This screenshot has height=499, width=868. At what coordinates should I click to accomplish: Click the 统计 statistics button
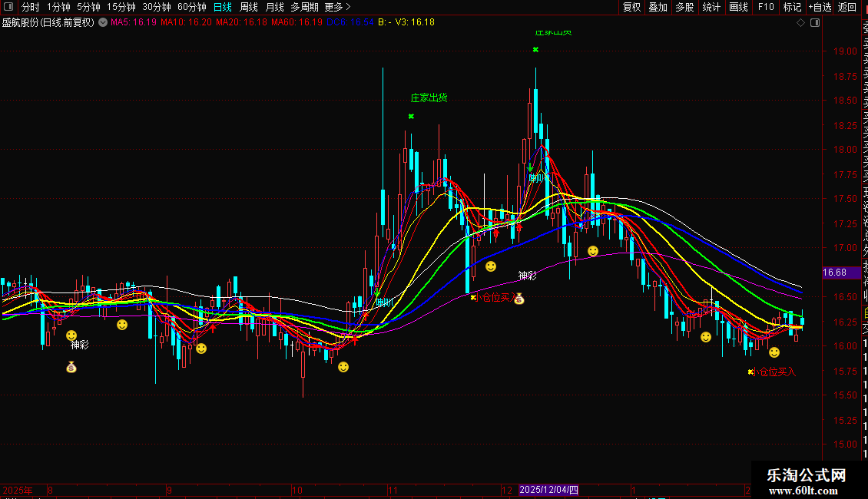coord(711,7)
